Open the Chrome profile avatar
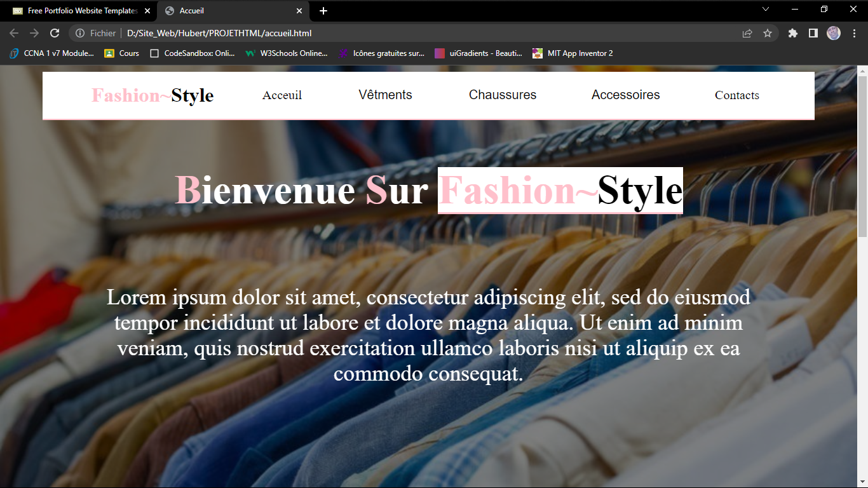The height and width of the screenshot is (488, 868). [834, 33]
